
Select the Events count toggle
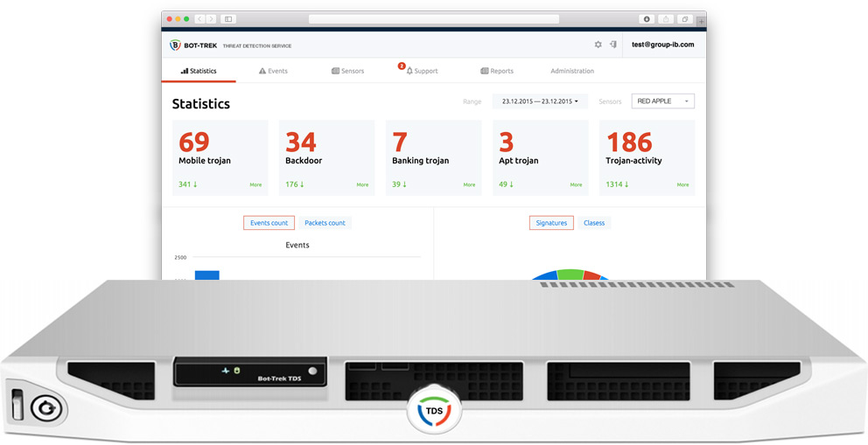click(x=269, y=223)
